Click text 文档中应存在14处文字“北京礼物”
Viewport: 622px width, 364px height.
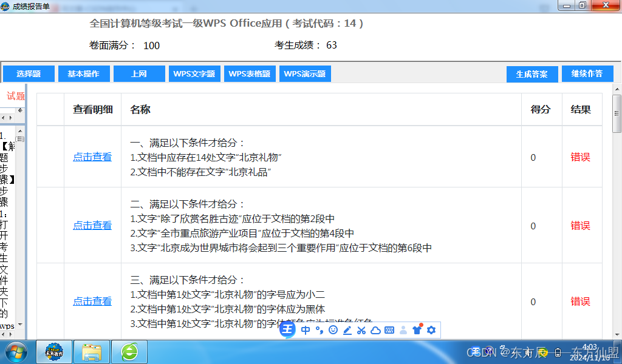point(205,157)
